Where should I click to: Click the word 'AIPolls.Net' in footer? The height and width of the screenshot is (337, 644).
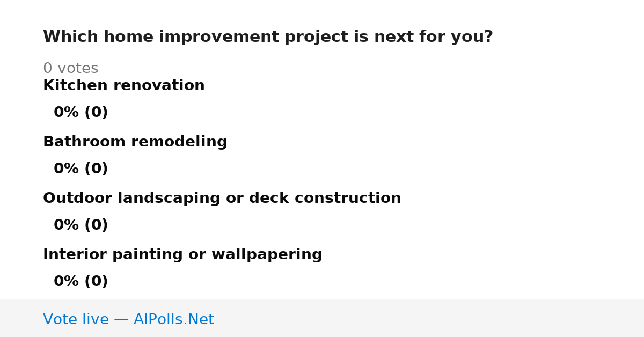click(174, 319)
